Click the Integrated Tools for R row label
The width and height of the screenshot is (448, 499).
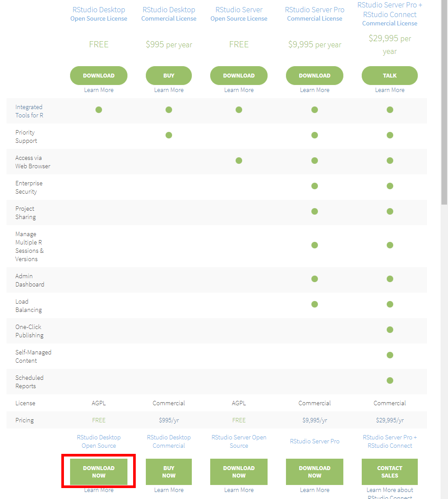tap(29, 111)
